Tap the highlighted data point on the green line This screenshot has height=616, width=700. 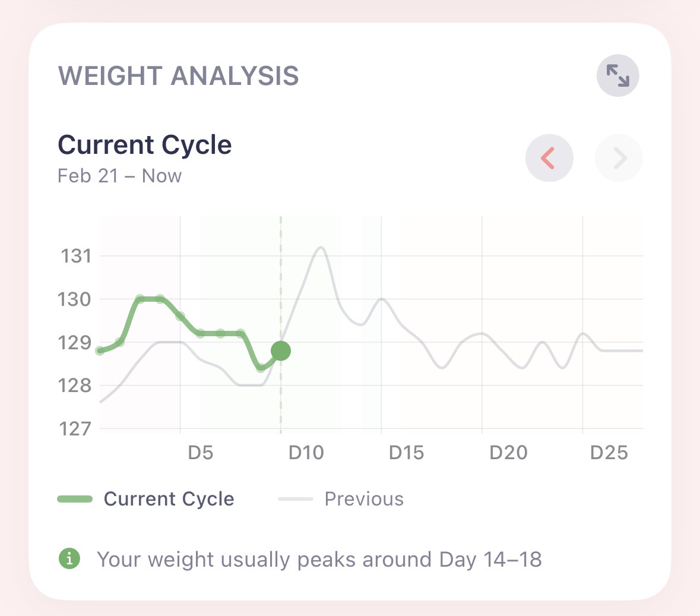pyautogui.click(x=280, y=350)
